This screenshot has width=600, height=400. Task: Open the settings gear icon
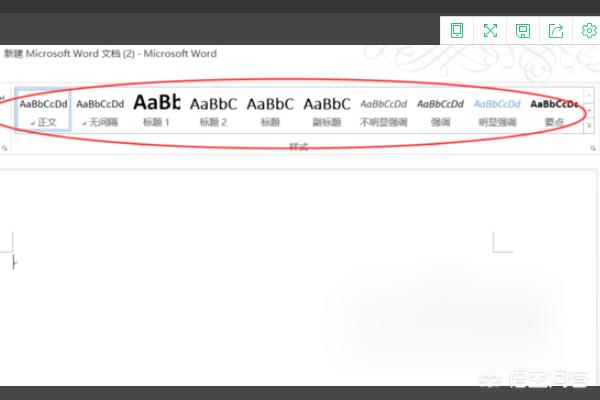coord(588,30)
